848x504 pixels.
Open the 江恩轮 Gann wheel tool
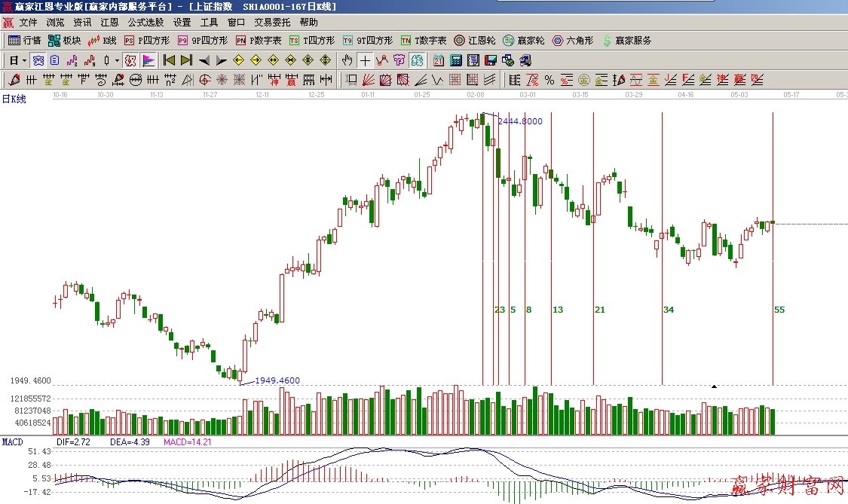pyautogui.click(x=475, y=41)
